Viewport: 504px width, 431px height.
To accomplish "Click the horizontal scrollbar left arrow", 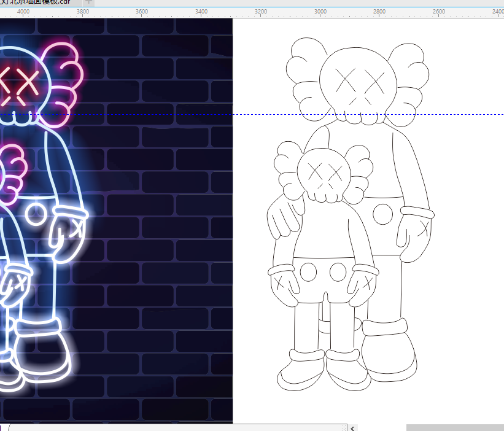I will click(x=352, y=428).
